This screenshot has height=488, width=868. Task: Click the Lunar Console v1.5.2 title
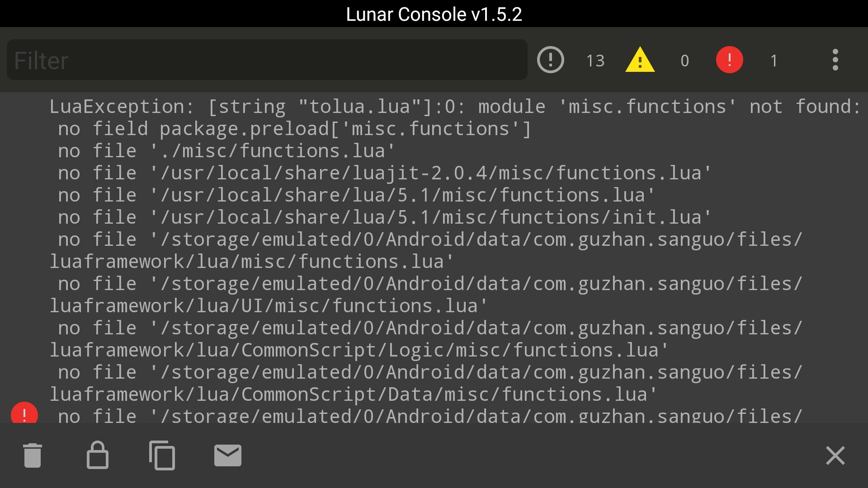(x=434, y=14)
